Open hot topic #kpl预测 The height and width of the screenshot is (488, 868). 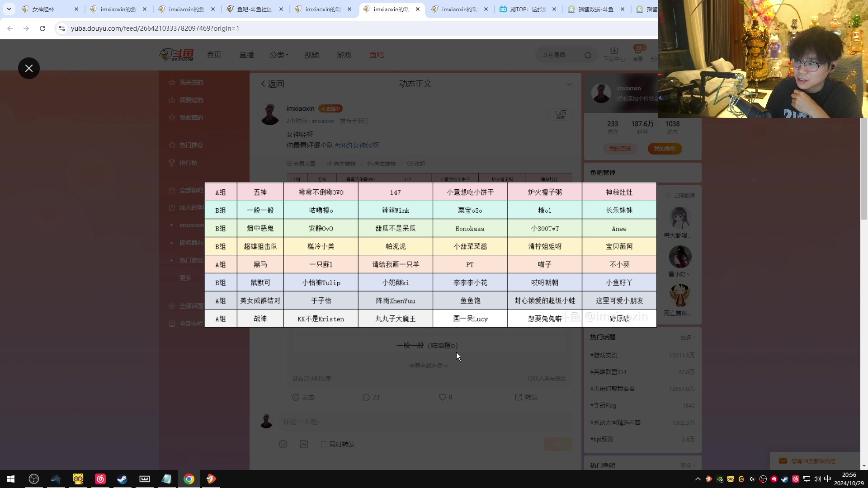point(602,439)
